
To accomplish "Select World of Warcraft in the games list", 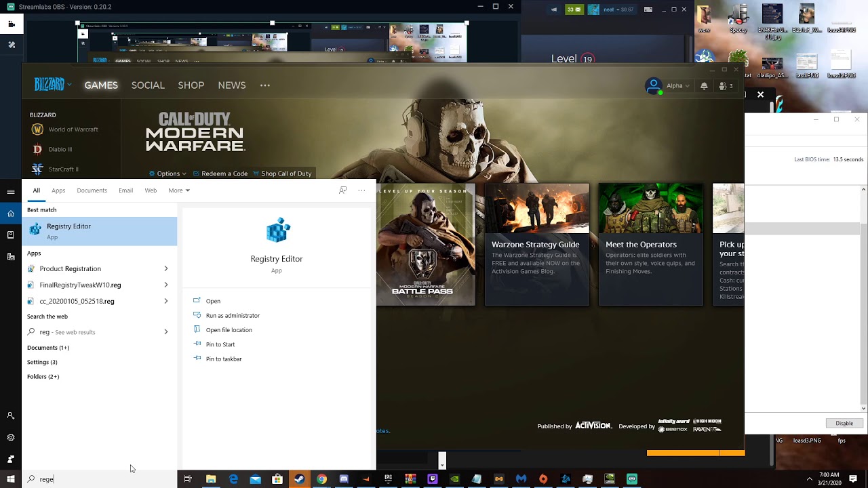I will pyautogui.click(x=65, y=129).
